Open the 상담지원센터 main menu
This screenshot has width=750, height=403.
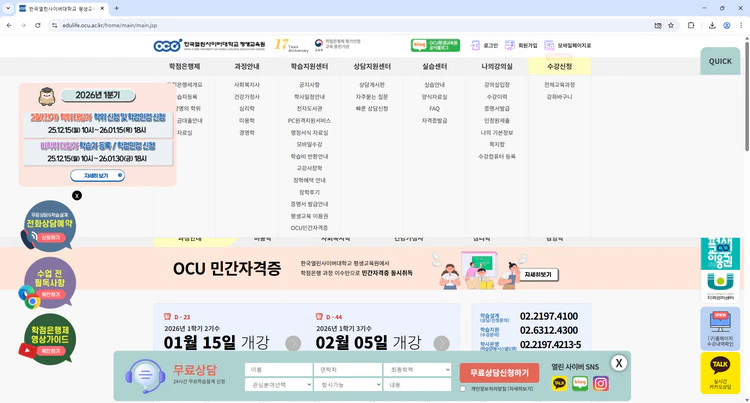click(372, 66)
